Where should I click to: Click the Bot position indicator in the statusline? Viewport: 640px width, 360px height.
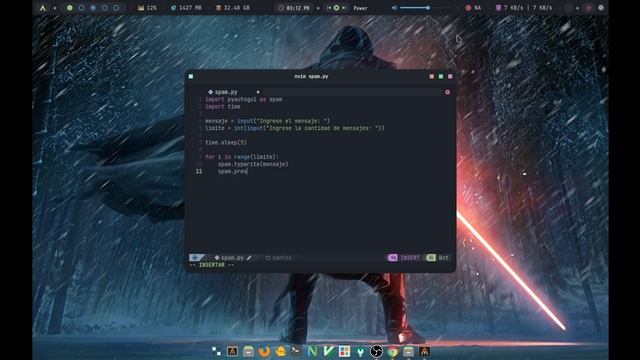click(x=438, y=258)
